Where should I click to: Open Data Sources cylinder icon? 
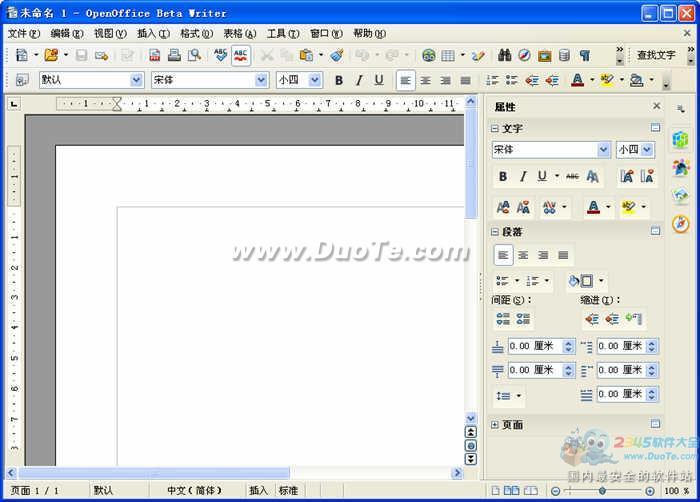pyautogui.click(x=564, y=55)
